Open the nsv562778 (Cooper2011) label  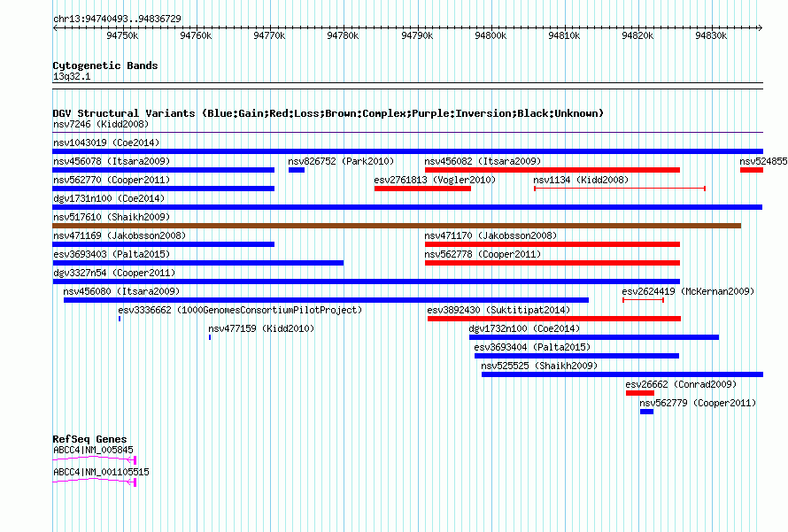(483, 254)
